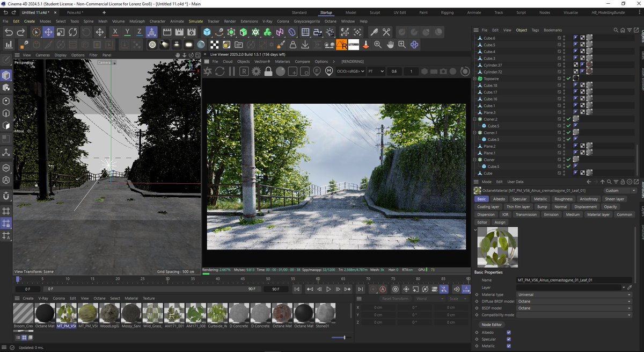Open Live Viewer Materials menu
Viewport: 644px width, 352px height.
(x=282, y=61)
